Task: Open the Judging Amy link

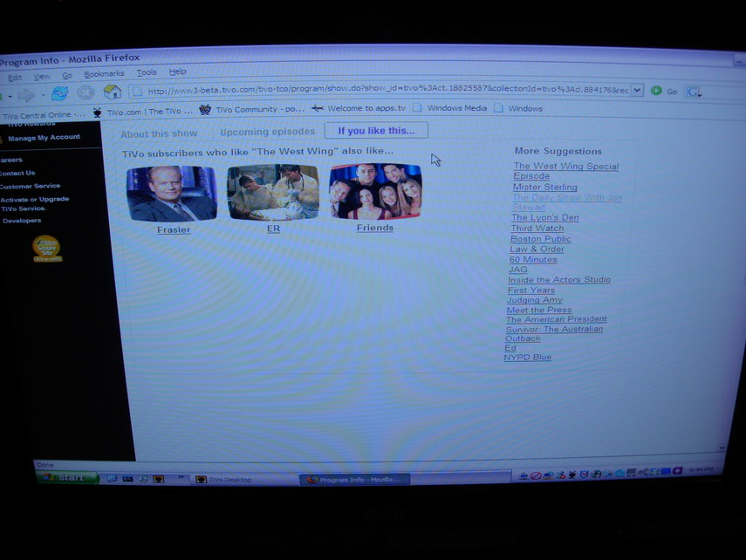Action: [x=534, y=300]
